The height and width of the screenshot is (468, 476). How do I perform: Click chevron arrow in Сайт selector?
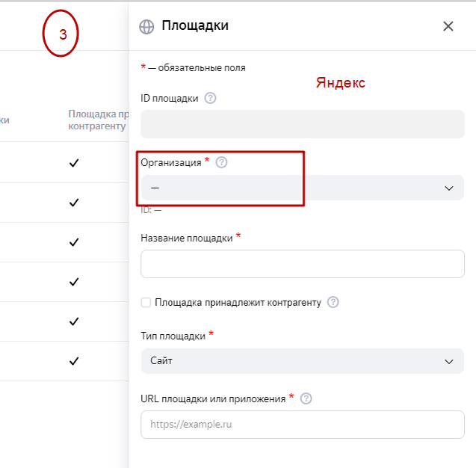coord(449,361)
